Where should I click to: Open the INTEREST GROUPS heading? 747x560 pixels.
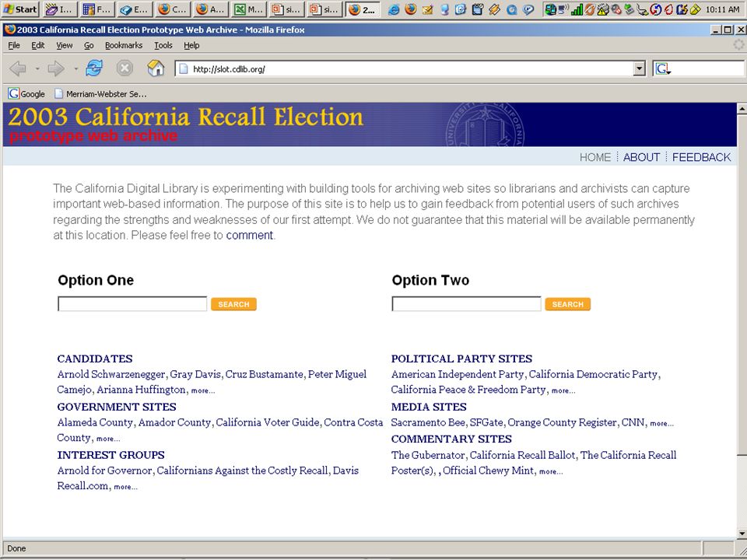(x=111, y=455)
